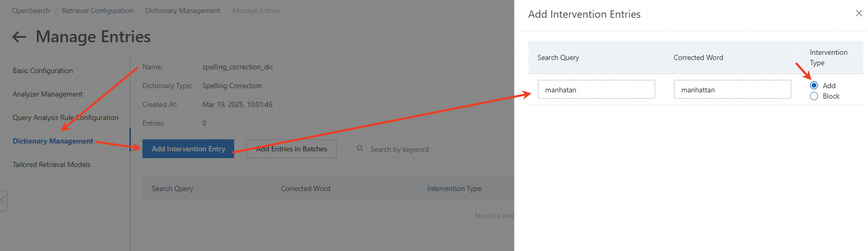
Task: Open Basic Configuration in the side menu
Action: coord(43,70)
